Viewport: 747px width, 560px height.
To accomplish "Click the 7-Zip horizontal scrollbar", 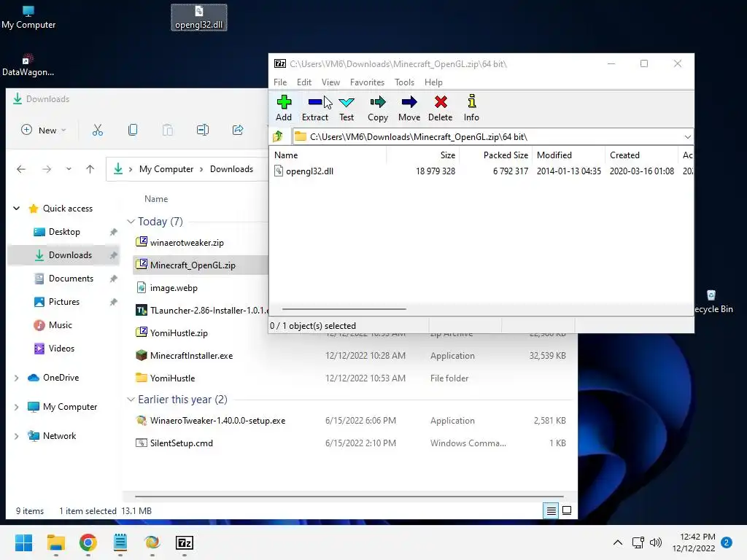I will [x=344, y=309].
